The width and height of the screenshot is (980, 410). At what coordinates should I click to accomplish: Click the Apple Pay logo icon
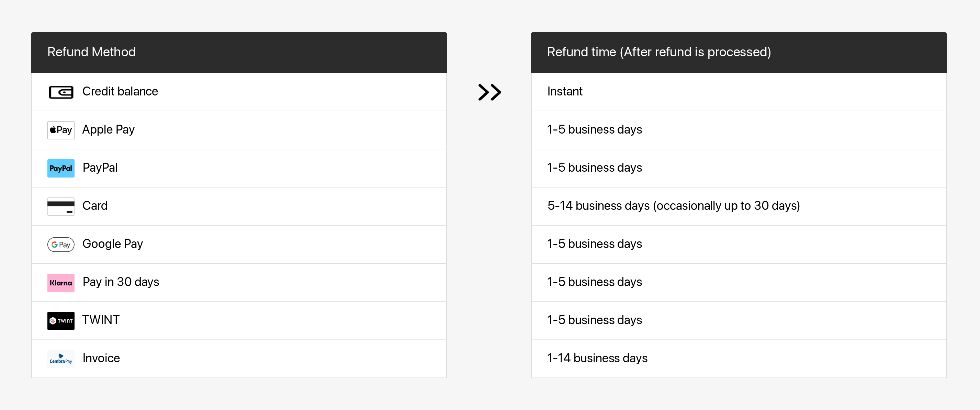coord(61,130)
